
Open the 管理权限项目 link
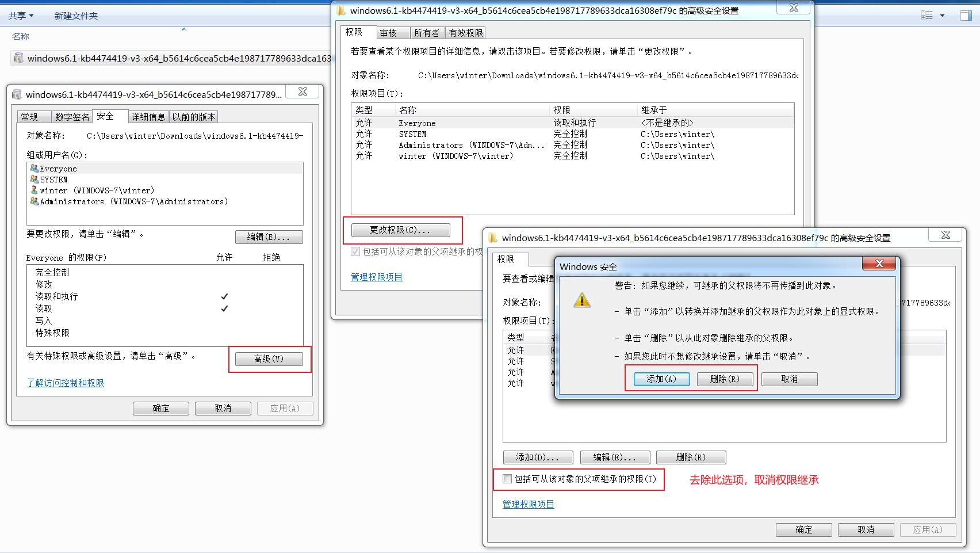(376, 277)
